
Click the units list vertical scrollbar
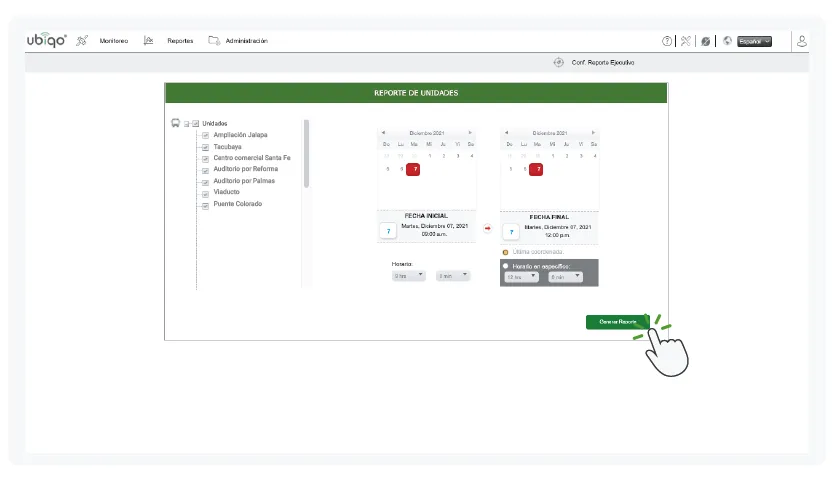(x=306, y=154)
